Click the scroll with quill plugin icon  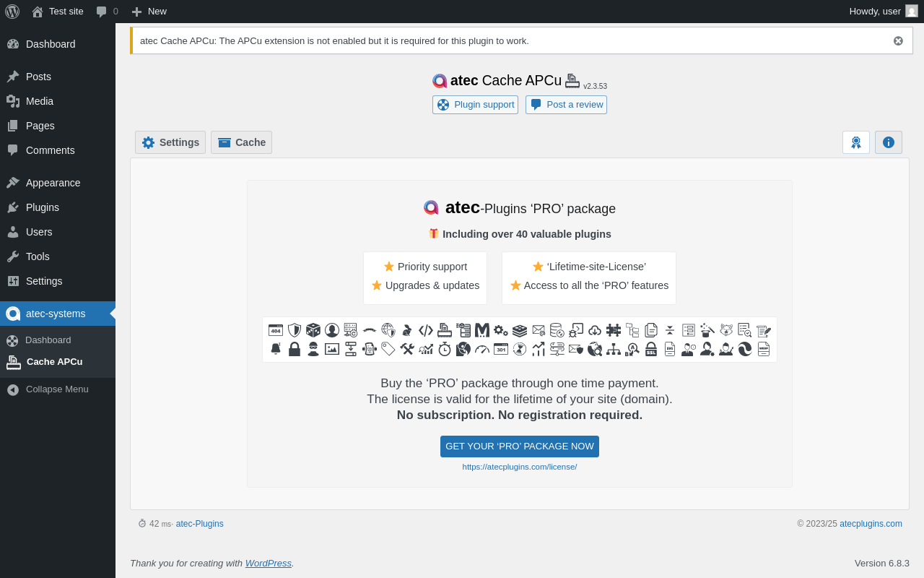(764, 330)
